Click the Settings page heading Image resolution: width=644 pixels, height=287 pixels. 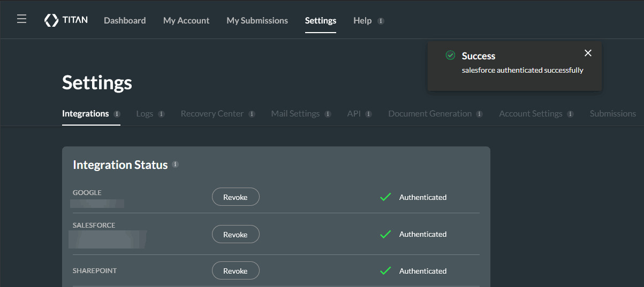[x=97, y=82]
